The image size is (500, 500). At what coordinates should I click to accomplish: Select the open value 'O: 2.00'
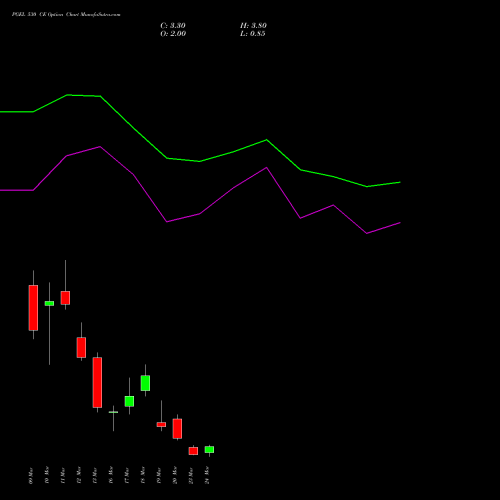tap(173, 34)
